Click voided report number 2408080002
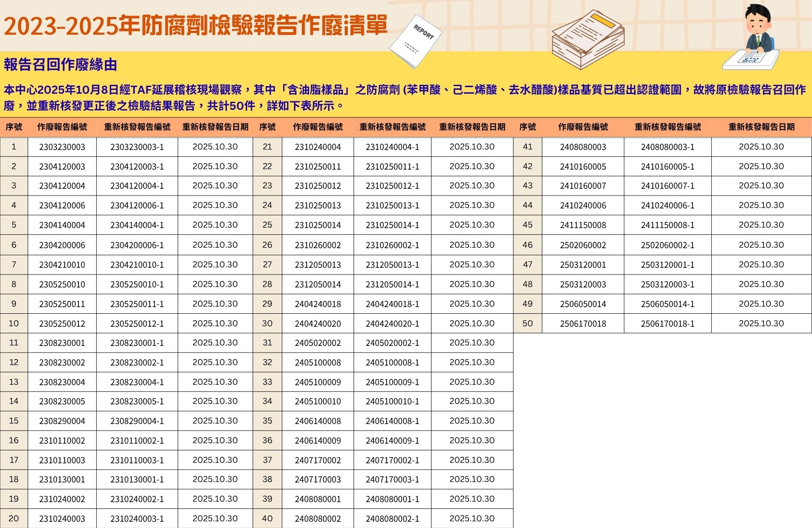812x528 pixels. (317, 519)
